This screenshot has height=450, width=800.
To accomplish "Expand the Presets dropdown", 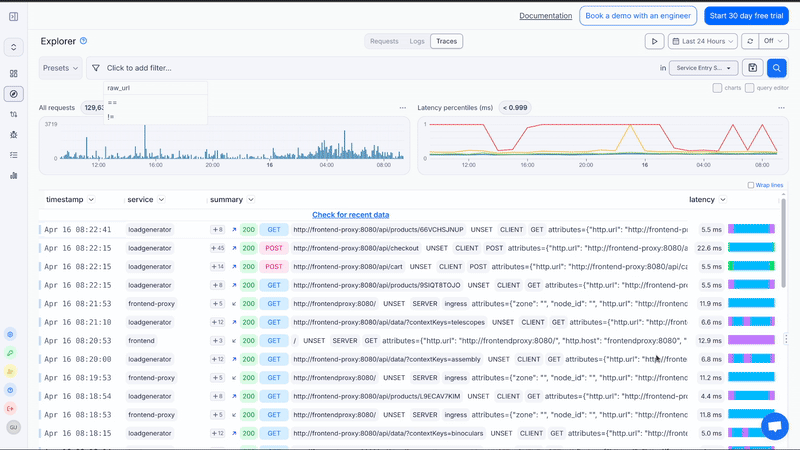I will coord(61,68).
